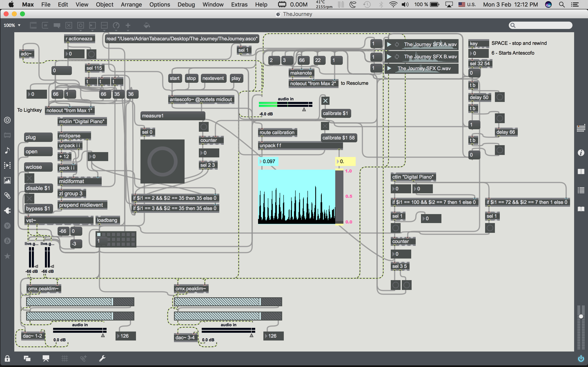
Task: Click the wrench inspector icon
Action: point(102,358)
